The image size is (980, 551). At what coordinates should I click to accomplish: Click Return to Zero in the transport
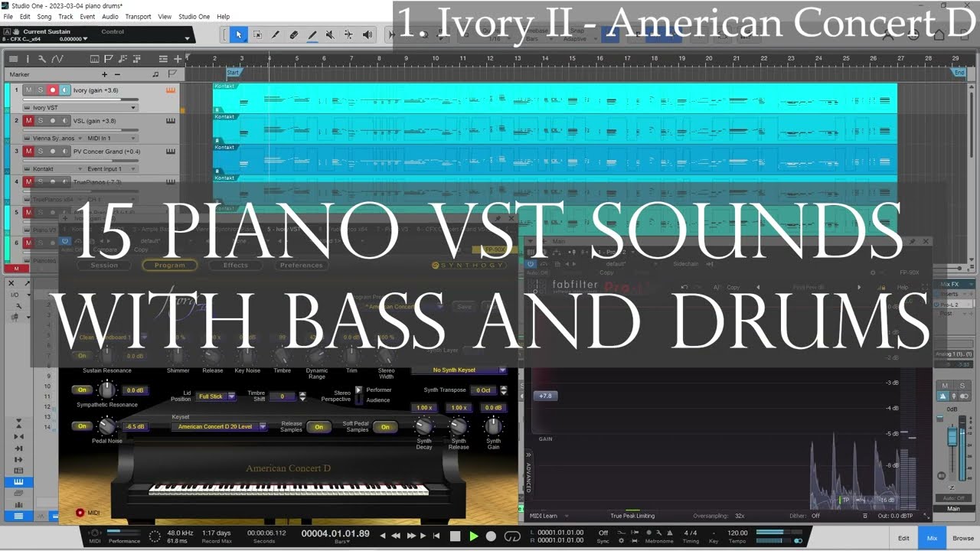(x=436, y=536)
